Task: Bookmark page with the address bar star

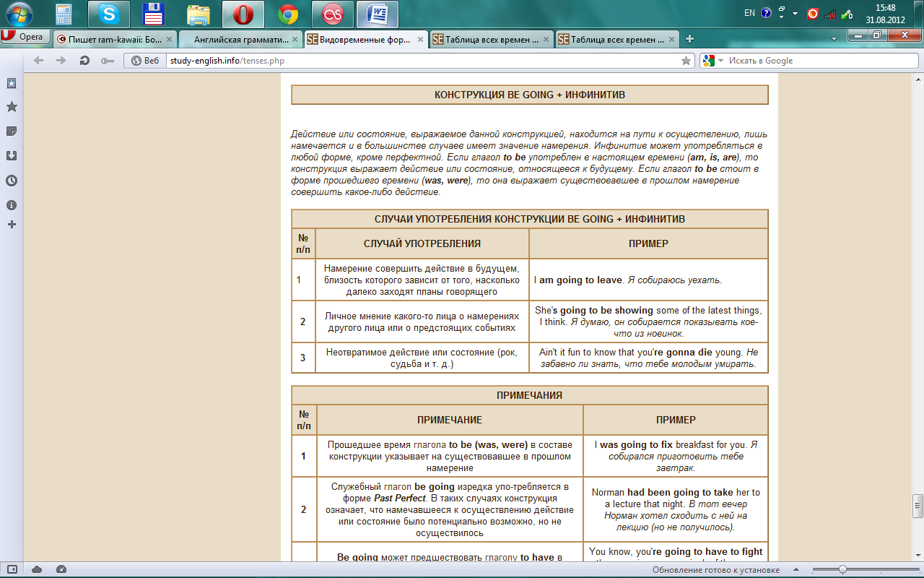Action: pos(686,61)
